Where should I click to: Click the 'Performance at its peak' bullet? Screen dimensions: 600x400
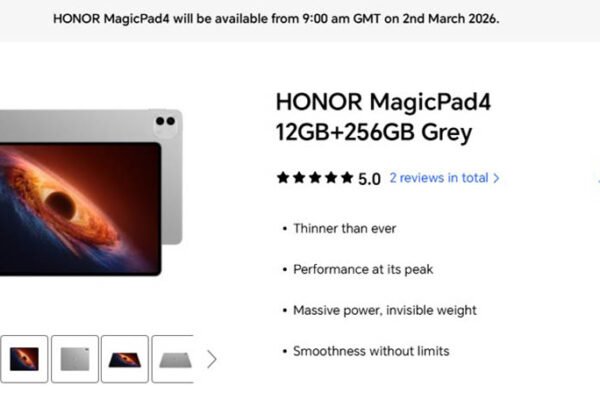point(363,269)
